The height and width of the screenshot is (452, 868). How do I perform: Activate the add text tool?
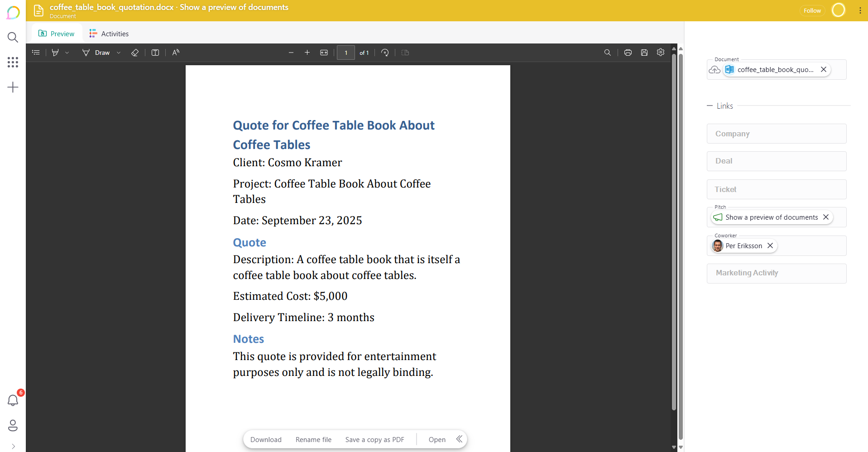pos(155,53)
